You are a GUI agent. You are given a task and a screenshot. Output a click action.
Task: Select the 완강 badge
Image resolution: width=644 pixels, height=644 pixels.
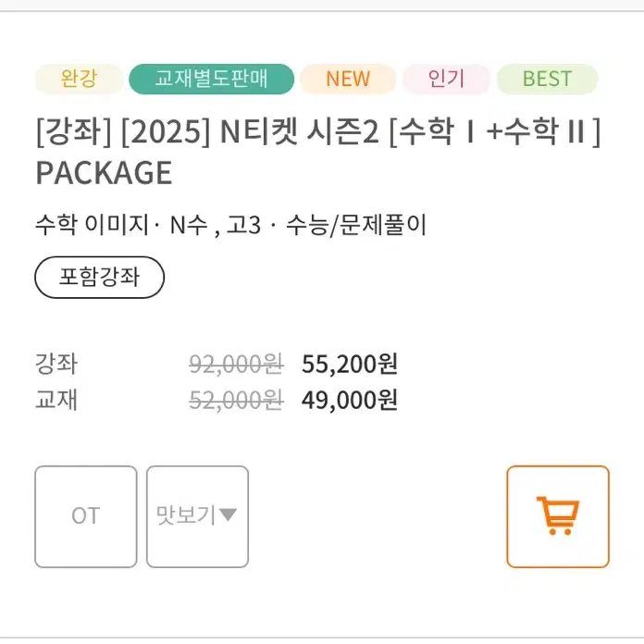click(x=79, y=79)
